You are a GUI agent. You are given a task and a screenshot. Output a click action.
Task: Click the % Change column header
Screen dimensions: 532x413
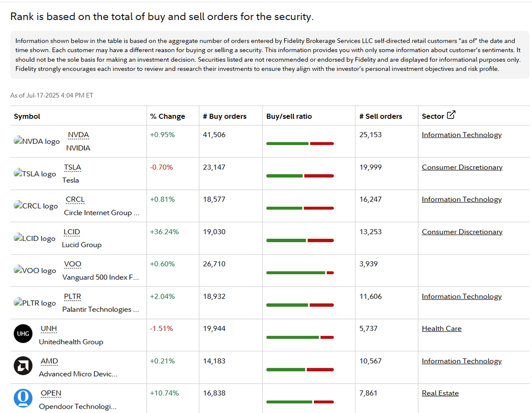pyautogui.click(x=168, y=116)
